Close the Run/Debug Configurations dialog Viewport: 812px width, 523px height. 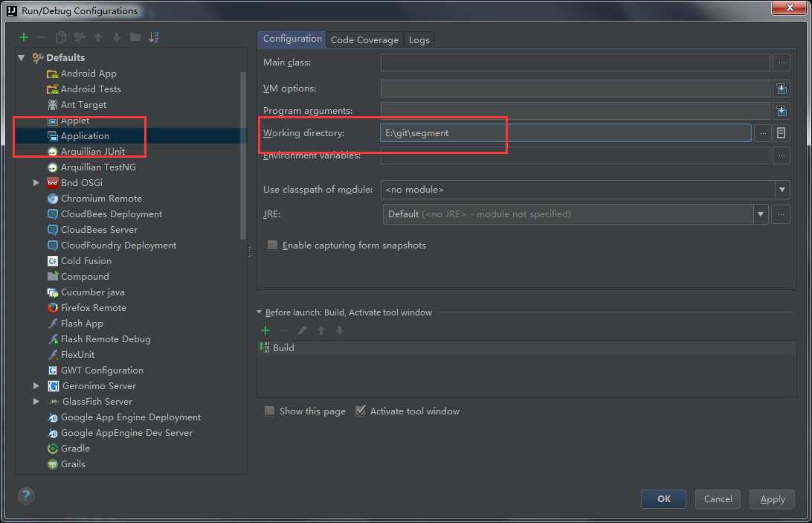(790, 7)
